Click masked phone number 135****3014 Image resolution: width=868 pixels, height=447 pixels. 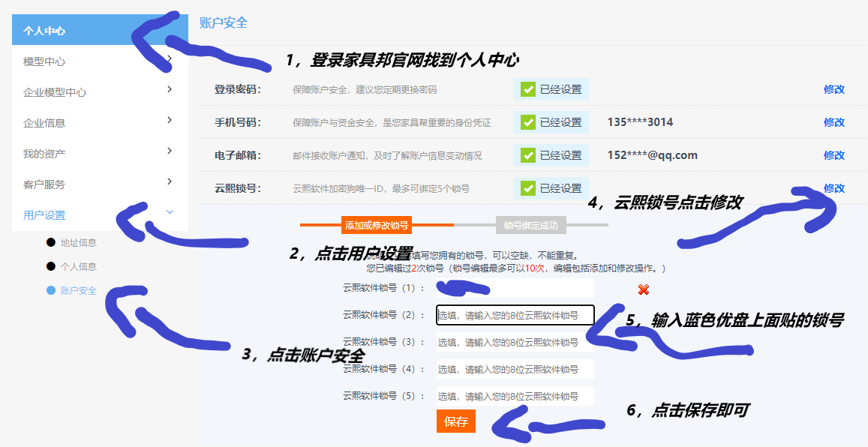(640, 122)
